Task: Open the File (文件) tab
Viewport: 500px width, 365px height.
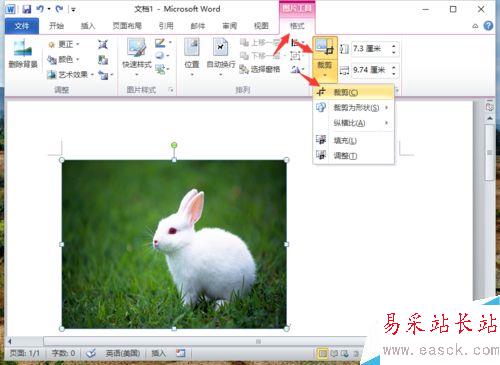Action: click(22, 26)
